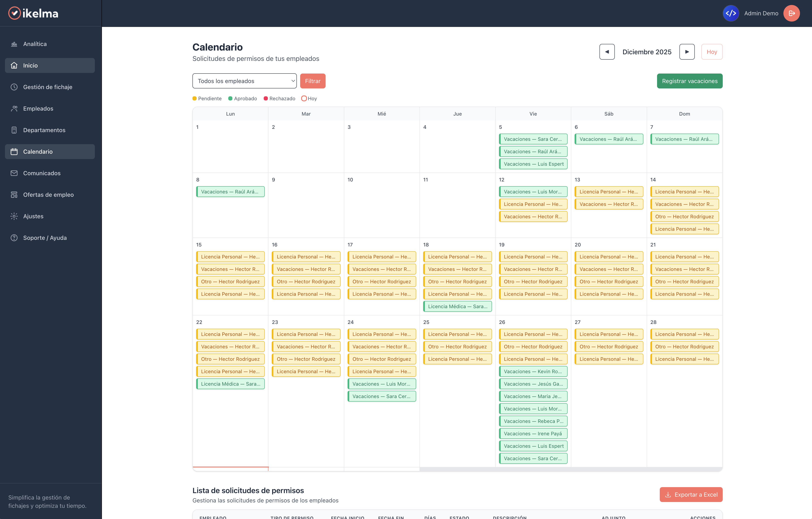
Task: Open the Licencia Médica — Sara event on day 18
Action: pos(457,306)
